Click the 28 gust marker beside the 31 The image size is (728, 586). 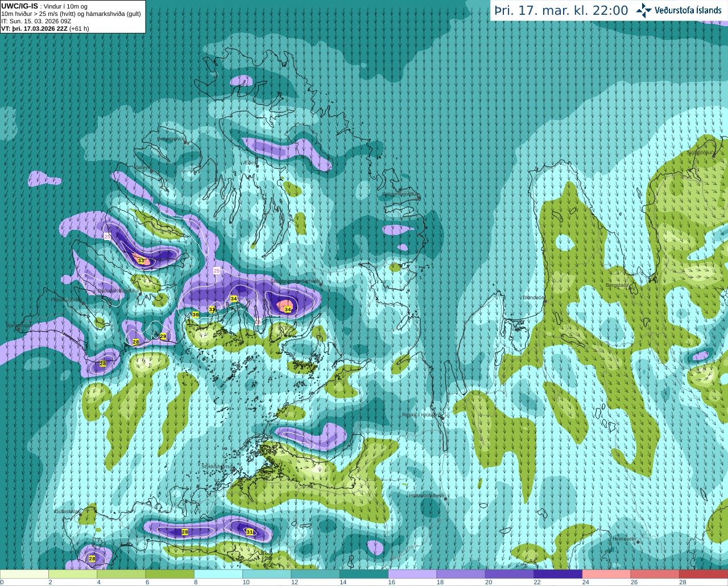(x=185, y=532)
